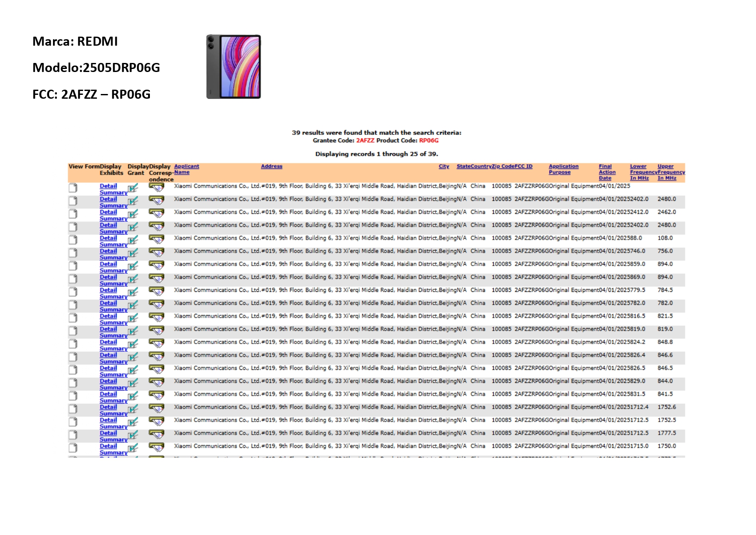Viewport: 756px width, 535px height.
Task: Click the 'Marca: REDMI' heading text
Action: [x=75, y=41]
